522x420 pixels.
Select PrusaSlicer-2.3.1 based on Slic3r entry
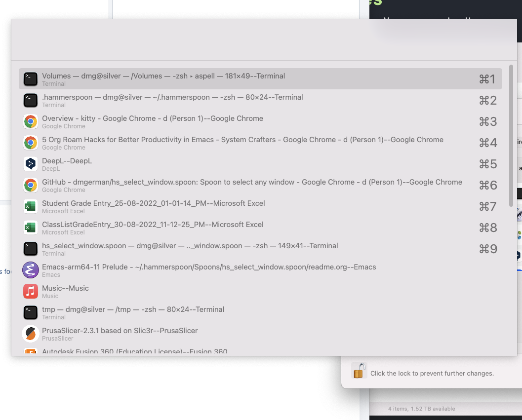[x=260, y=334]
